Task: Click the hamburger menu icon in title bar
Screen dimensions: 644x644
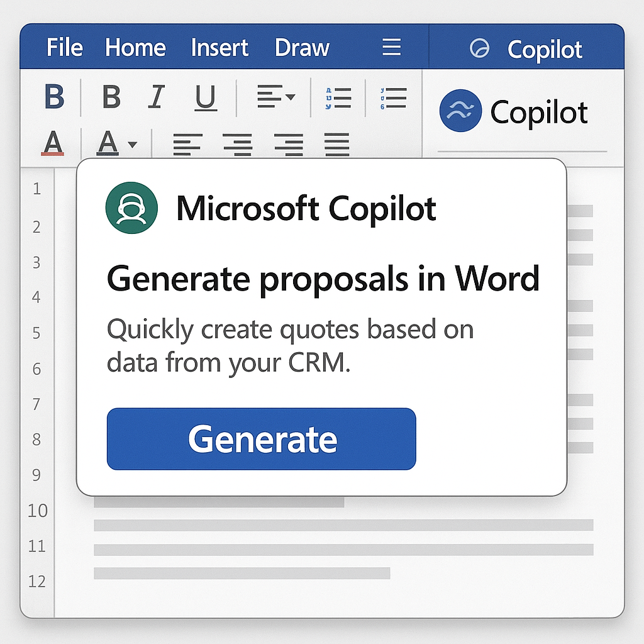Action: pyautogui.click(x=391, y=47)
